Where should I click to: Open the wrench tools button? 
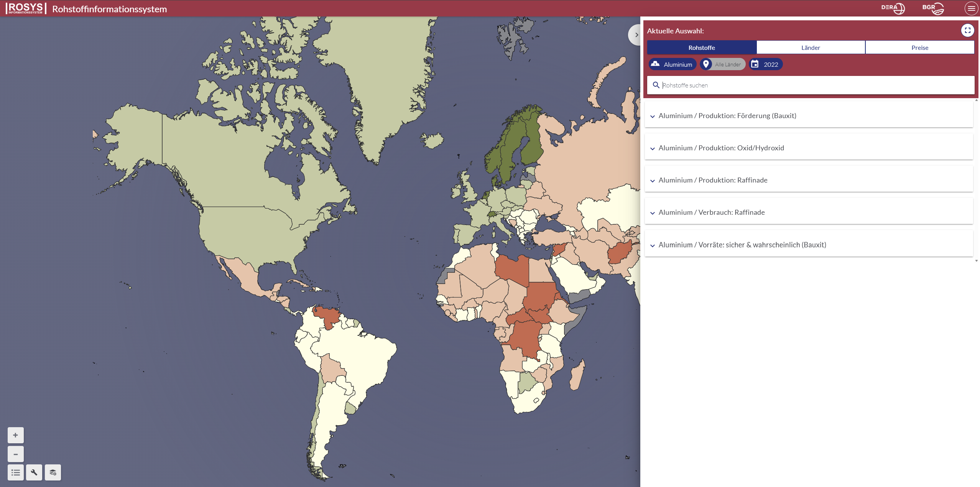pyautogui.click(x=34, y=472)
